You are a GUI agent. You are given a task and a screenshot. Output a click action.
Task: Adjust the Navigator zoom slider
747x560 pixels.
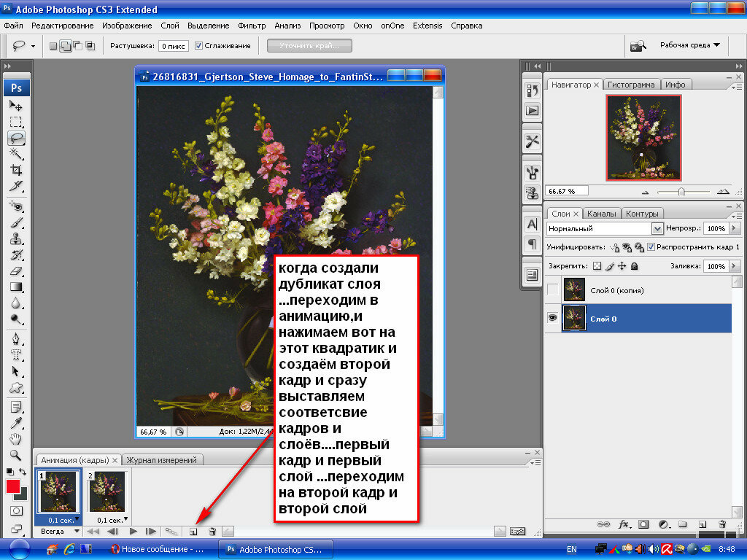click(681, 192)
